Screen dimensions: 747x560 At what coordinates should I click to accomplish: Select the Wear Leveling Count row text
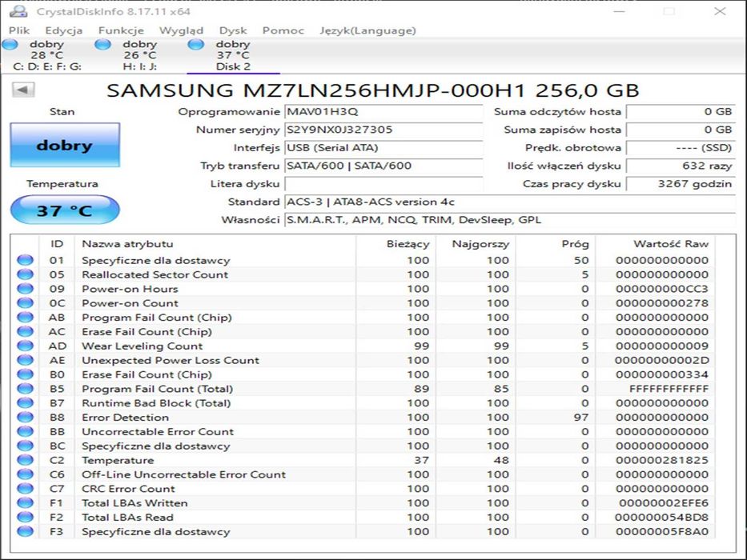coord(142,346)
